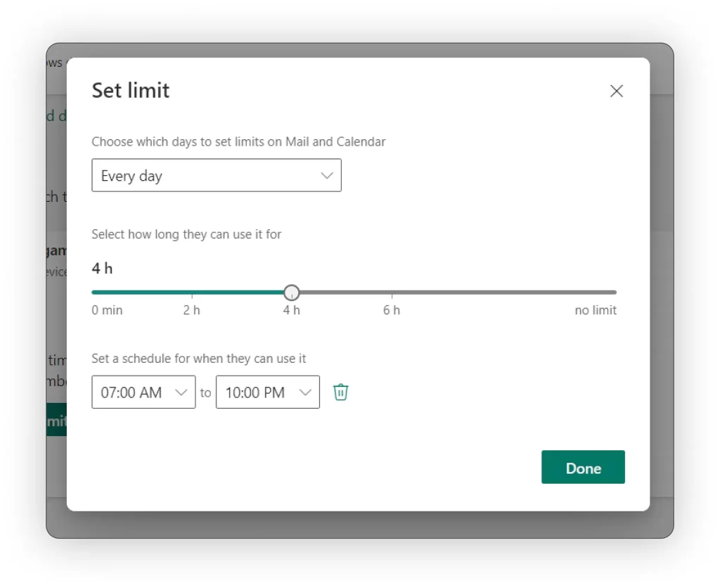The width and height of the screenshot is (720, 588).
Task: Click the slider track's far right end
Action: click(x=615, y=293)
